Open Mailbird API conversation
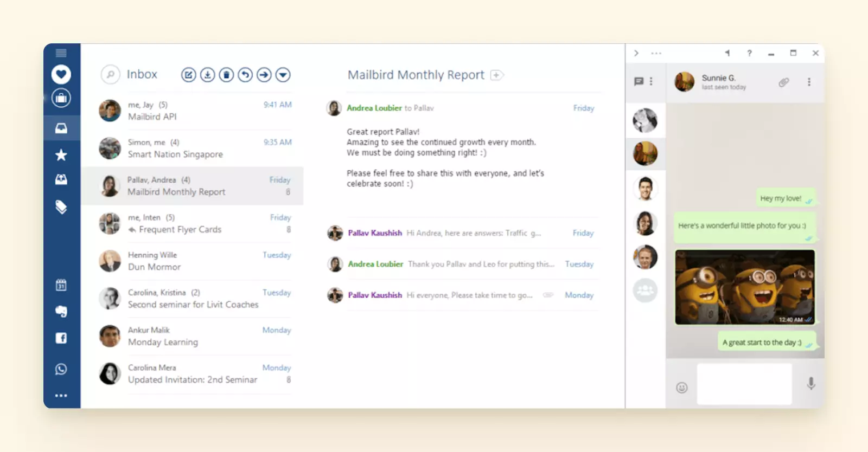The image size is (868, 452). pos(193,111)
